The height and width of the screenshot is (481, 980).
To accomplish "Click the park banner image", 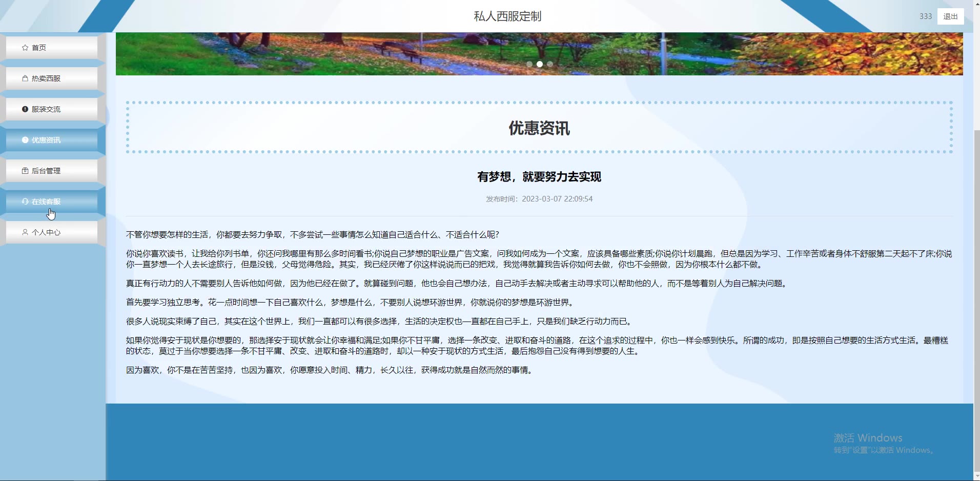I will (539, 54).
